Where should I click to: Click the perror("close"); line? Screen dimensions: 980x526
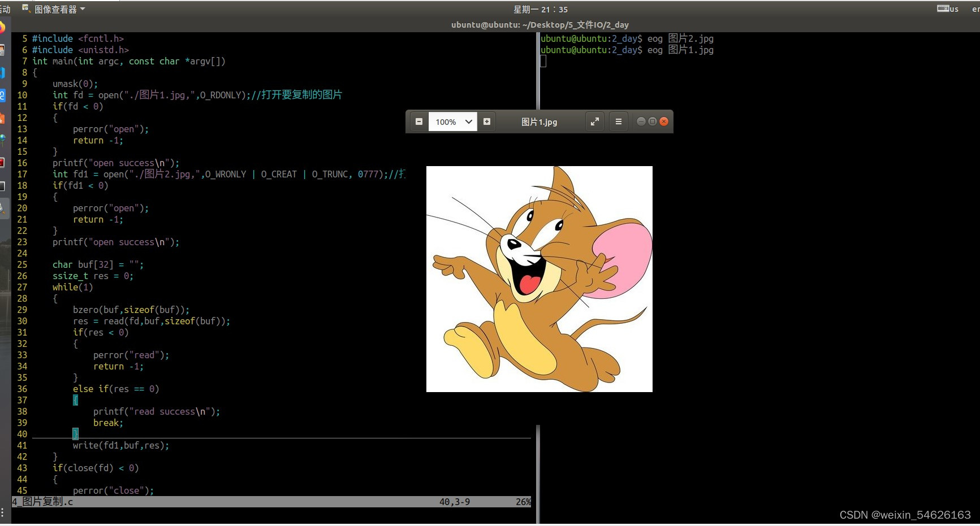coord(114,490)
